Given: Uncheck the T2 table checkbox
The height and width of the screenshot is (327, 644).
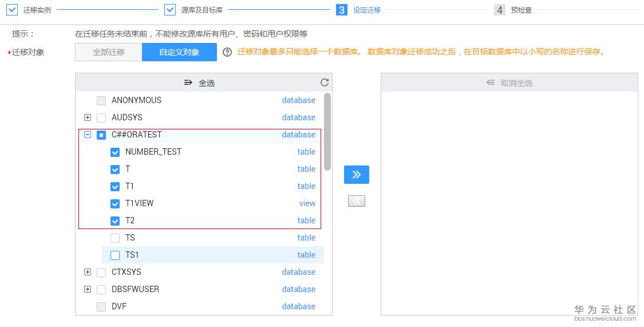Looking at the screenshot, I should coord(115,221).
